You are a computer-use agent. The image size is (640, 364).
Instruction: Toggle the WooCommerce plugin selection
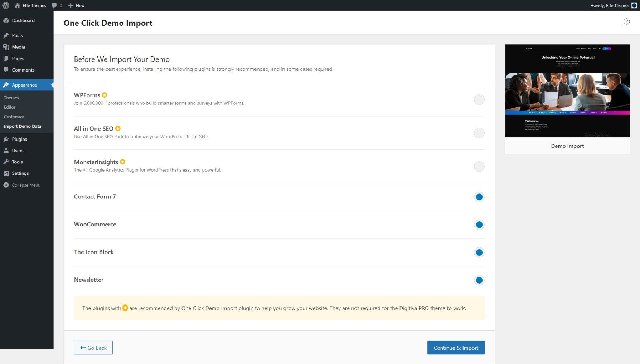479,225
